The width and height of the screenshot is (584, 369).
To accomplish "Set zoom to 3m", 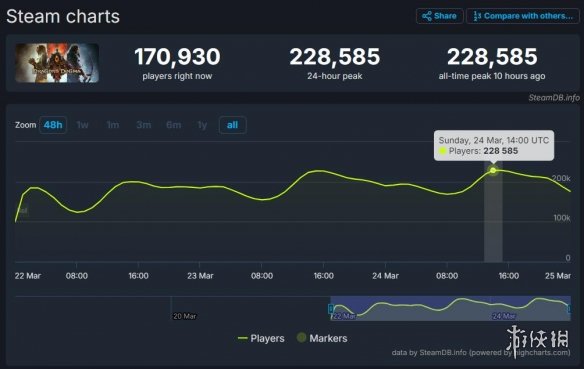I will (143, 125).
